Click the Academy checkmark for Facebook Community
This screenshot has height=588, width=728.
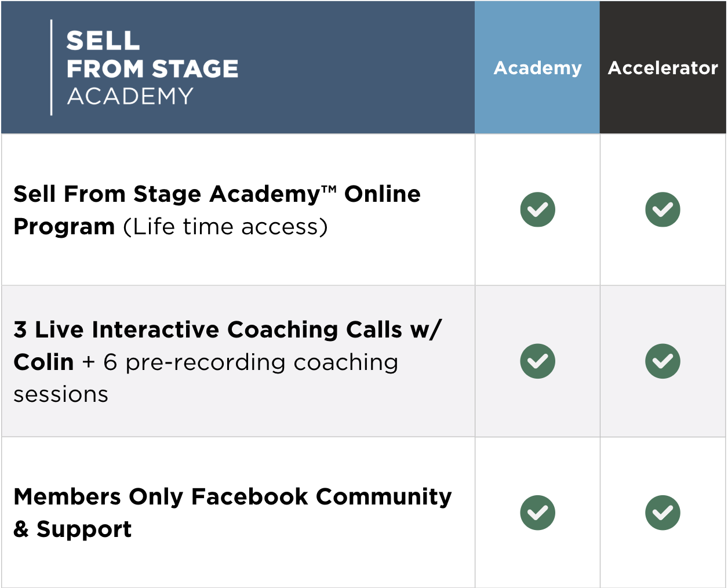pyautogui.click(x=537, y=513)
